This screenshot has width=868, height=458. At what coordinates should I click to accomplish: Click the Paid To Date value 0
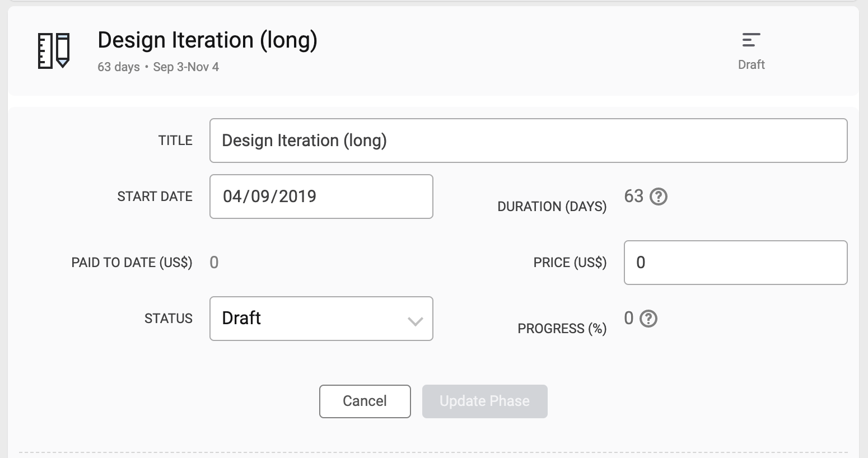pyautogui.click(x=214, y=263)
